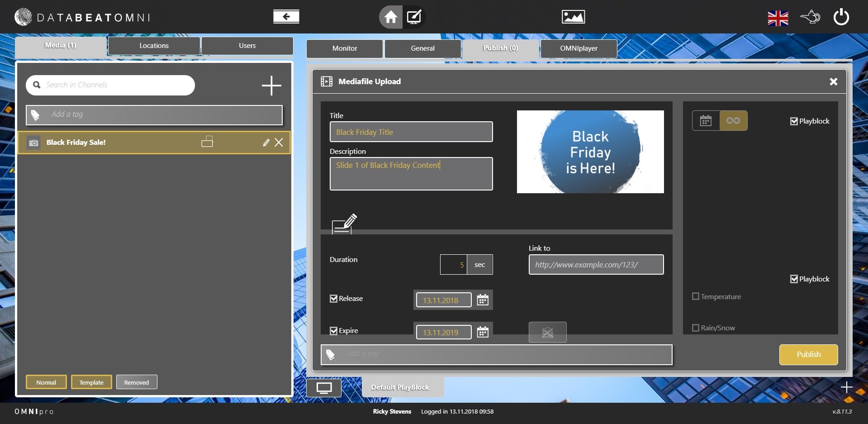Open the Release date calendar picker
This screenshot has width=868, height=424.
(483, 300)
